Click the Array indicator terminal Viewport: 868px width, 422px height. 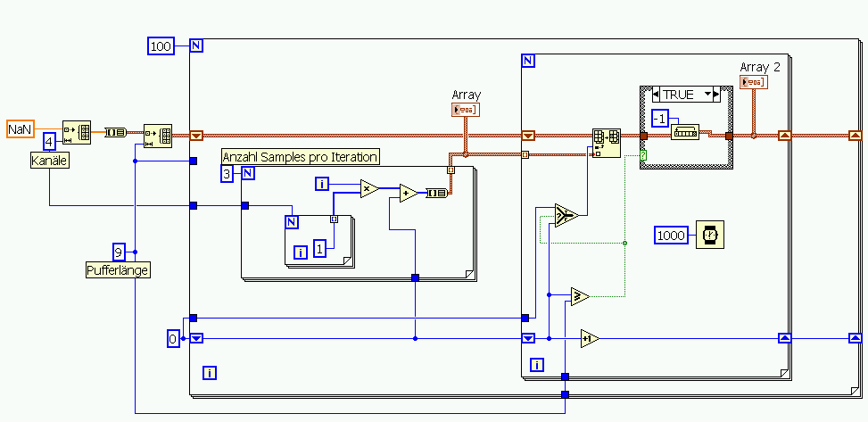[x=465, y=111]
